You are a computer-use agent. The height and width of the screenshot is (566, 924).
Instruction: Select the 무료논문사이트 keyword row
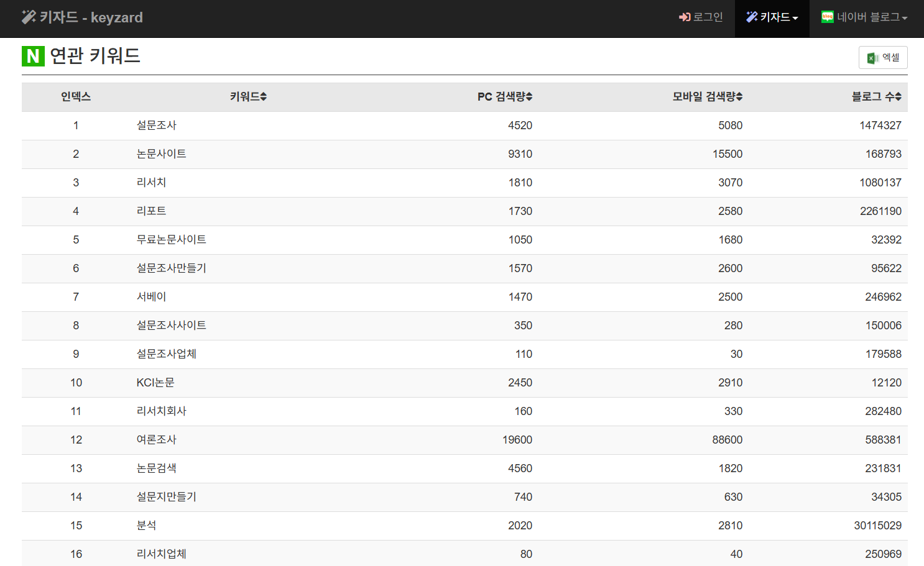(172, 240)
